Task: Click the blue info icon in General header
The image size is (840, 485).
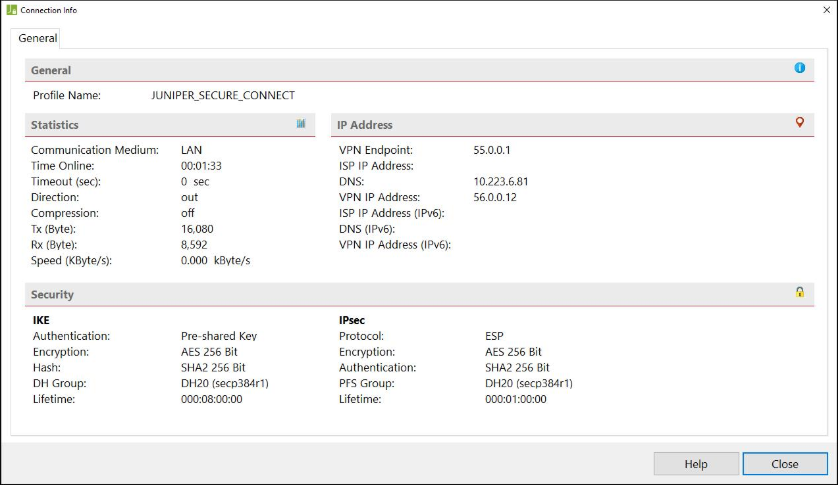Action: (799, 68)
